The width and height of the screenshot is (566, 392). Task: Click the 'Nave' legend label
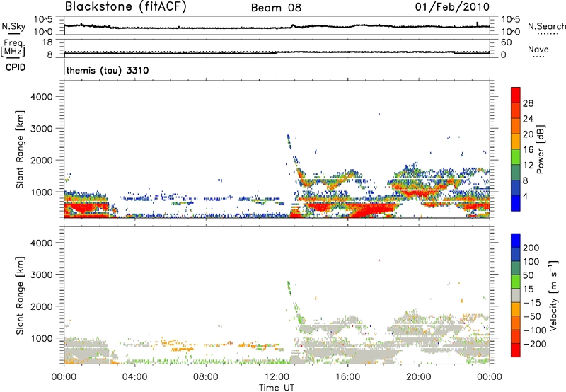coord(538,50)
